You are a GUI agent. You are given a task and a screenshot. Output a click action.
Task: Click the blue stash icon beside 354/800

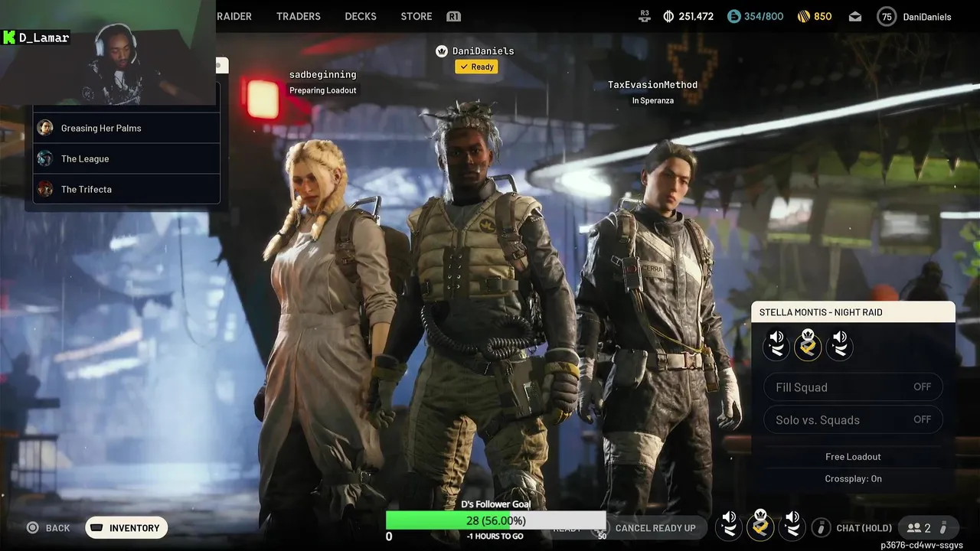pyautogui.click(x=733, y=16)
